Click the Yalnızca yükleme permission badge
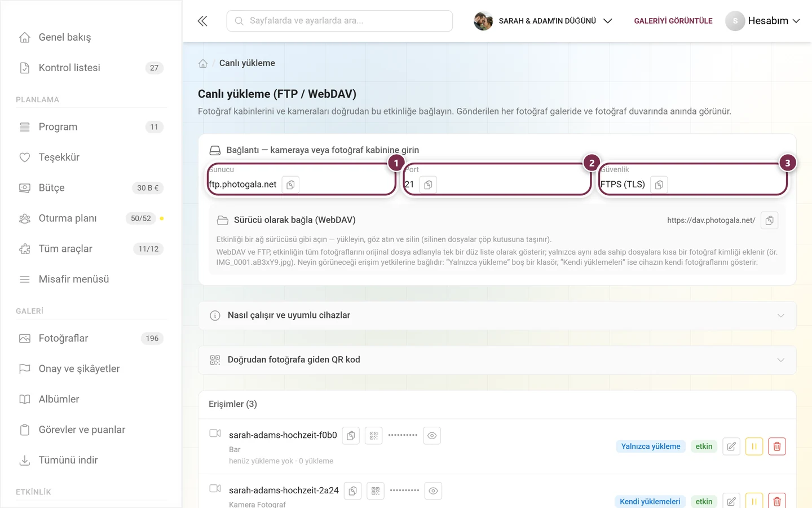 click(651, 446)
